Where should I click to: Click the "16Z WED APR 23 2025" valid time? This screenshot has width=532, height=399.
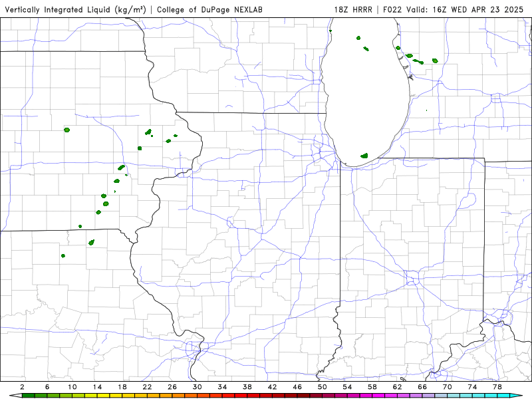[478, 9]
